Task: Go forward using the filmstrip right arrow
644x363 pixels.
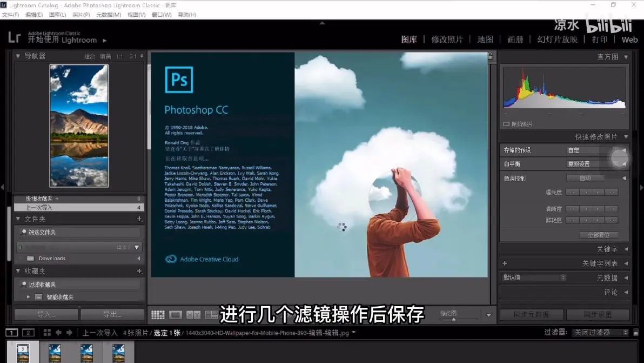Action: pos(69,333)
